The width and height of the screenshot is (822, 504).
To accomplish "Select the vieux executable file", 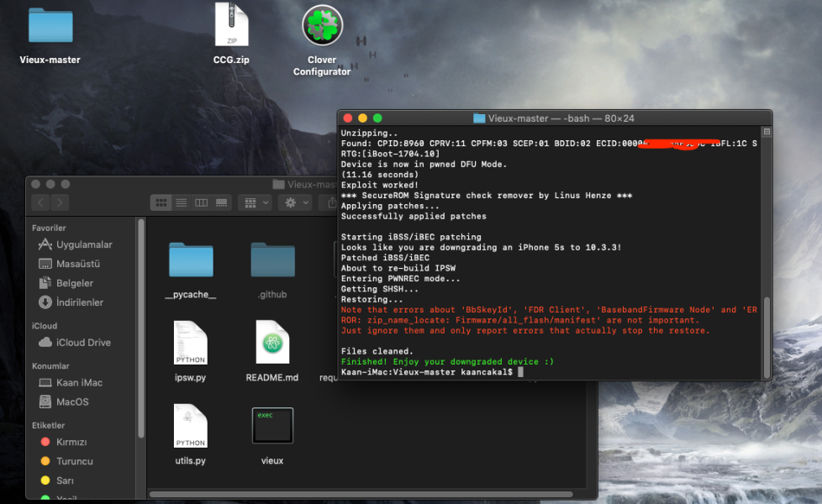I will (272, 427).
